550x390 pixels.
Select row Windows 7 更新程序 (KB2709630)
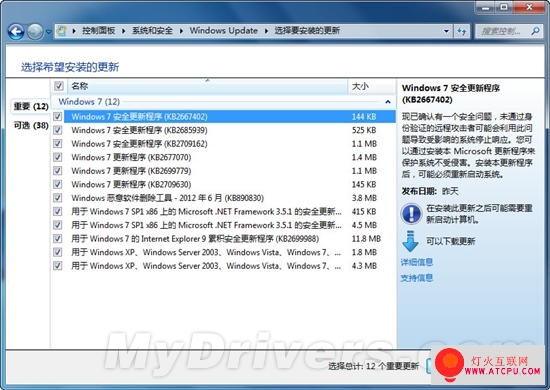[x=230, y=184]
